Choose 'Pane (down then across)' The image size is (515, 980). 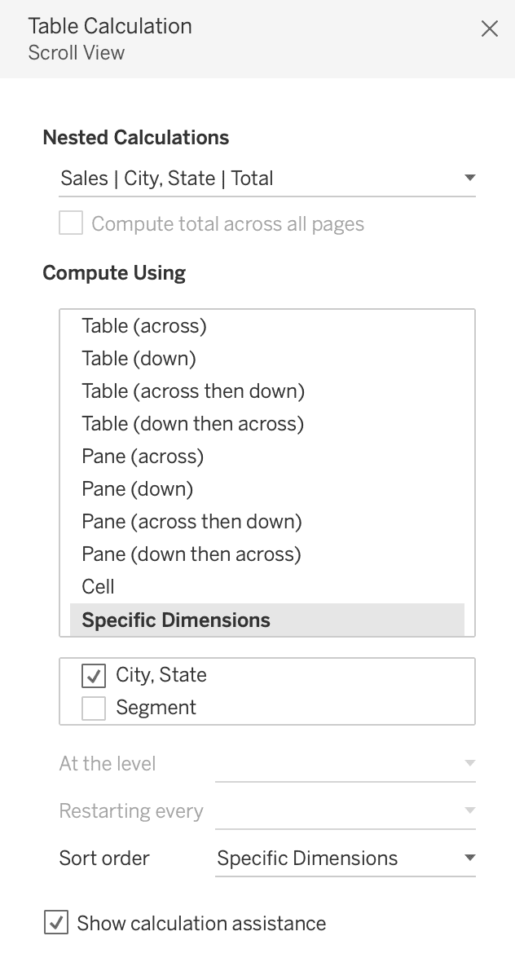pos(190,554)
